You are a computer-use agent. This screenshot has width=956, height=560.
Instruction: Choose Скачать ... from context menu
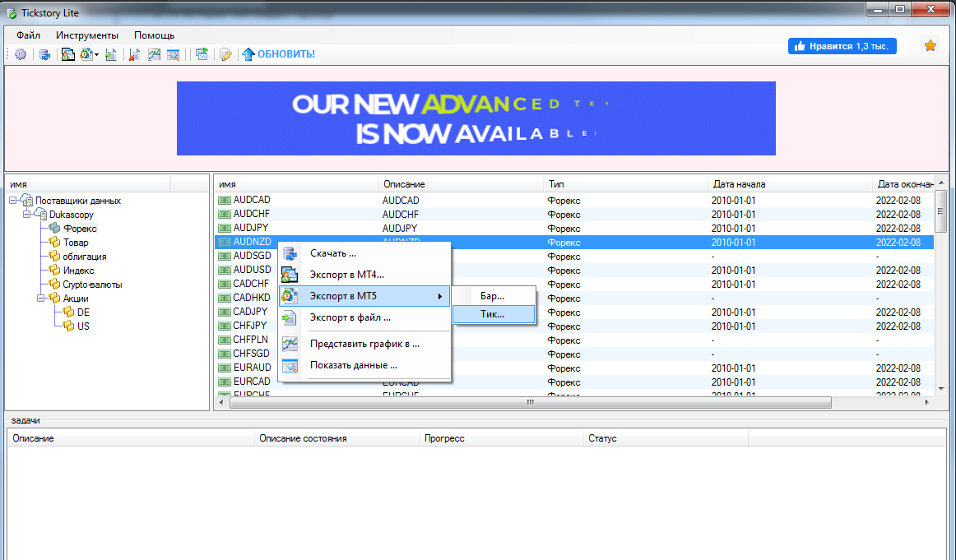tap(364, 253)
